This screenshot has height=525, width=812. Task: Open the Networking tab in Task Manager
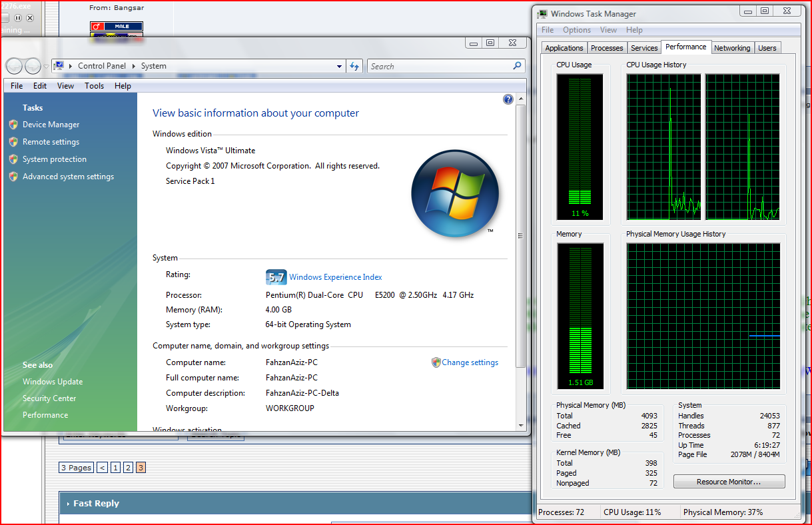(732, 48)
